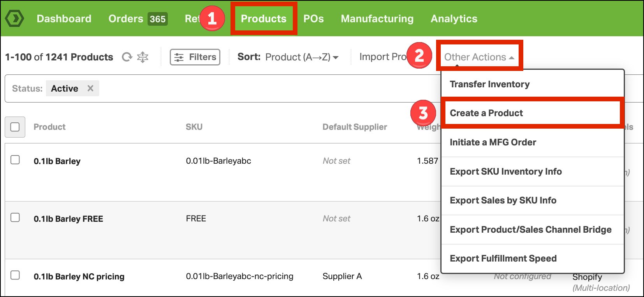
Task: Remove the Active status filter
Action: click(x=90, y=88)
